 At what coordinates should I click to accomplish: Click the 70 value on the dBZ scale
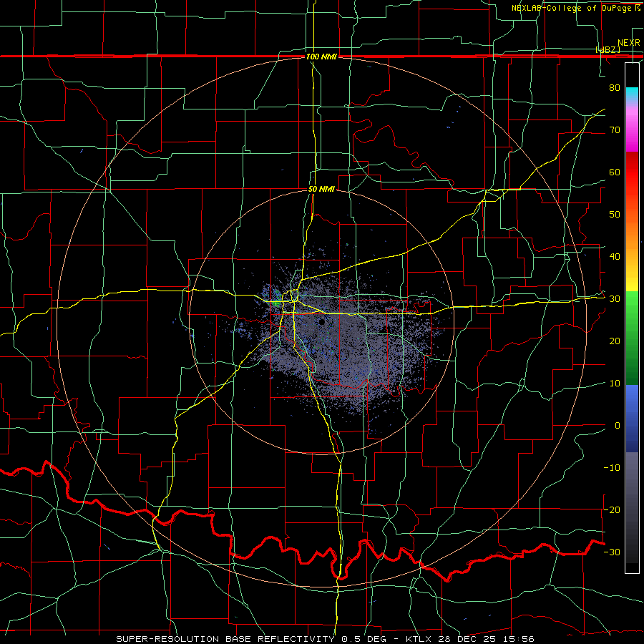tap(615, 130)
